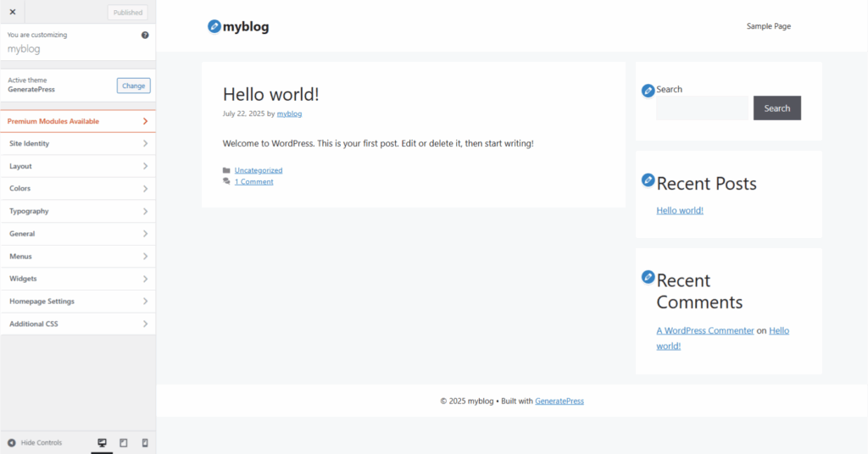Open the Layout panel

coord(78,166)
